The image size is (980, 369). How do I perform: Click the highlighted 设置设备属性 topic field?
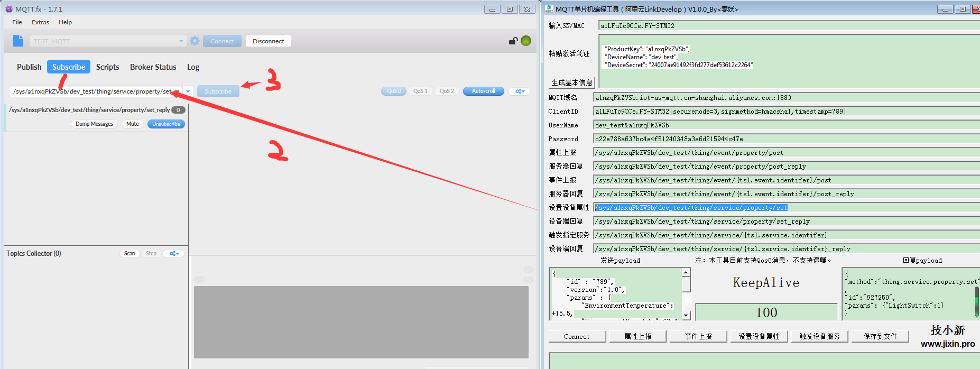coord(787,208)
